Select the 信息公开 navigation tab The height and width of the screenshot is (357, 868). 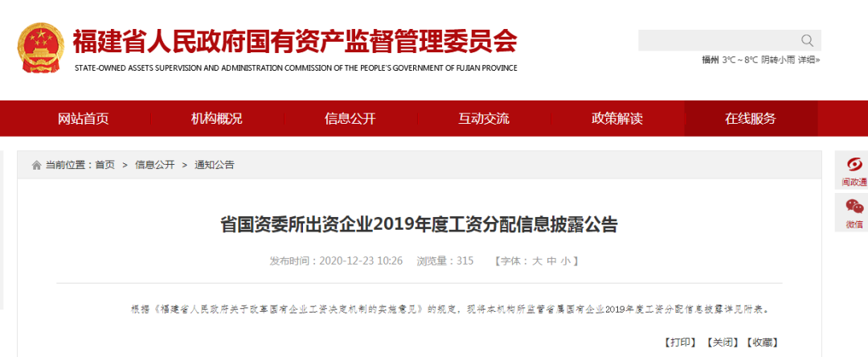tap(350, 119)
